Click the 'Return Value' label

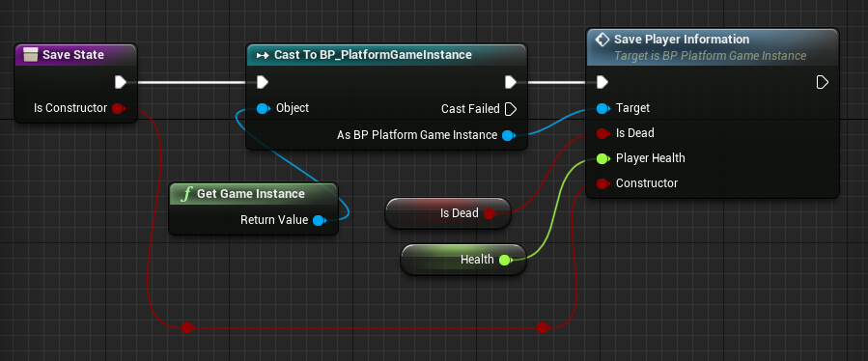click(274, 220)
